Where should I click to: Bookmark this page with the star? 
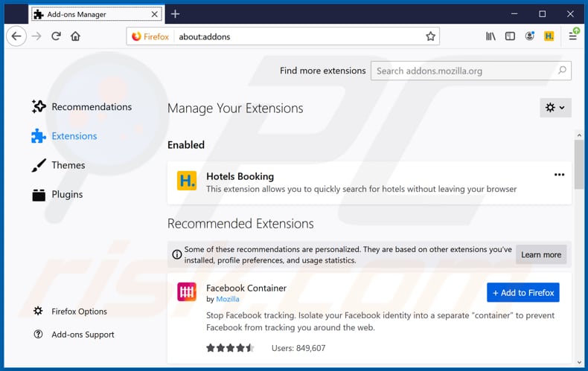click(430, 36)
